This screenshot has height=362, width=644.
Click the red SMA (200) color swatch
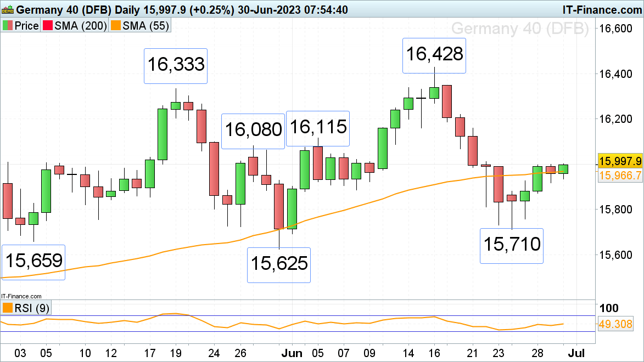(48, 25)
